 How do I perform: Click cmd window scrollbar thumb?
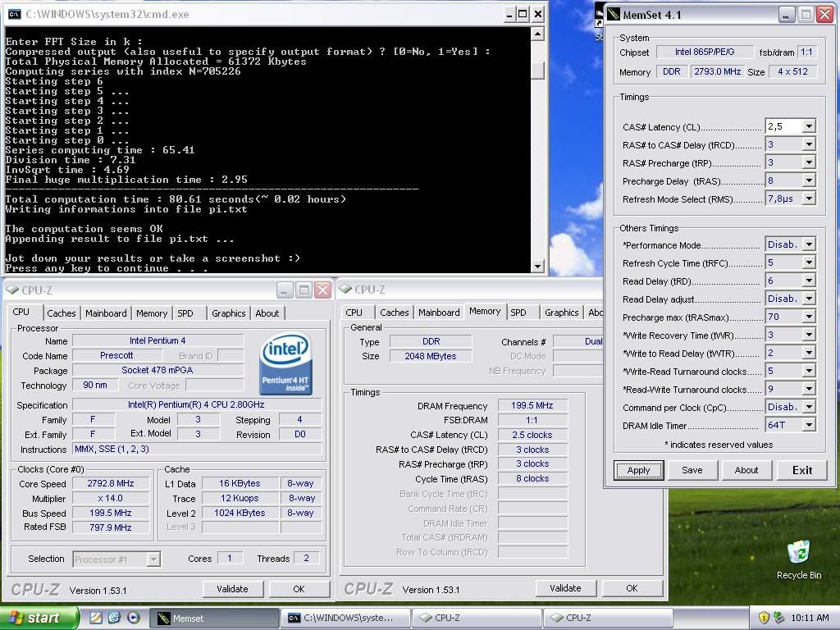pyautogui.click(x=537, y=71)
